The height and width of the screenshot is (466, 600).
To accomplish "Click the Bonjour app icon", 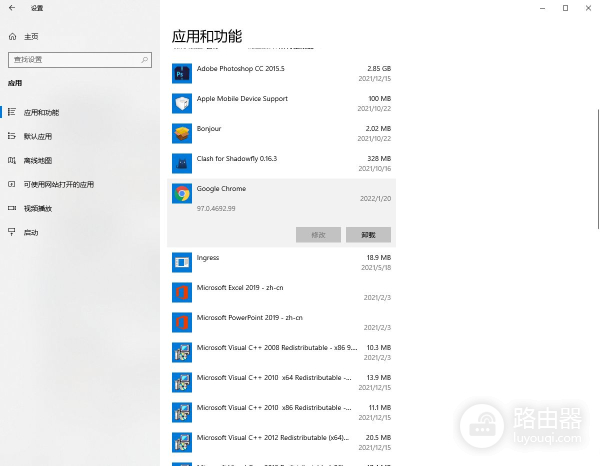I will 182,134.
